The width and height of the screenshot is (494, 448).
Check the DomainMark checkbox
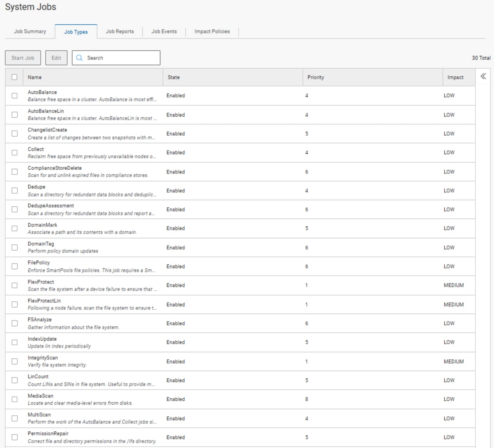(14, 228)
